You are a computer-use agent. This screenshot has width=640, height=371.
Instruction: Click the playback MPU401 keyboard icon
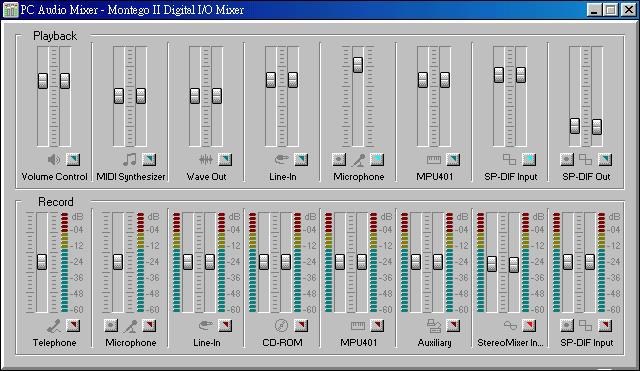433,160
